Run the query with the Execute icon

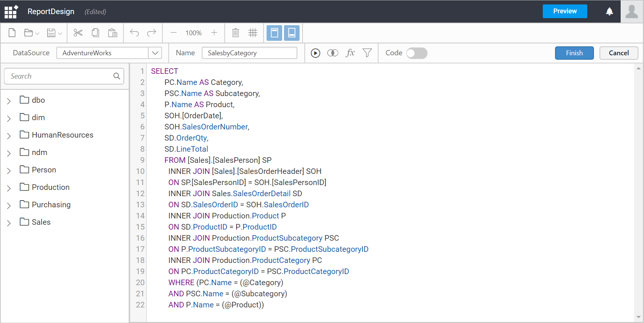click(x=316, y=53)
